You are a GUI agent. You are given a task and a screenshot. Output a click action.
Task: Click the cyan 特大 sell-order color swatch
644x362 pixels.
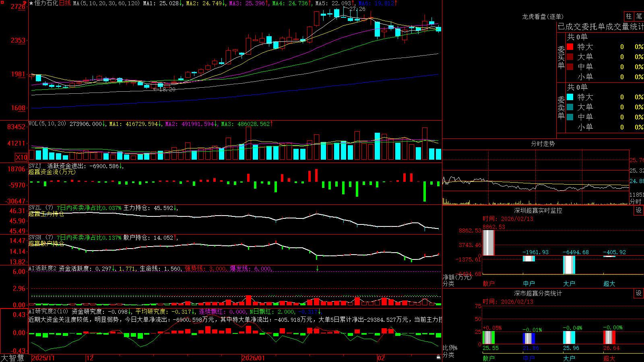click(x=570, y=97)
